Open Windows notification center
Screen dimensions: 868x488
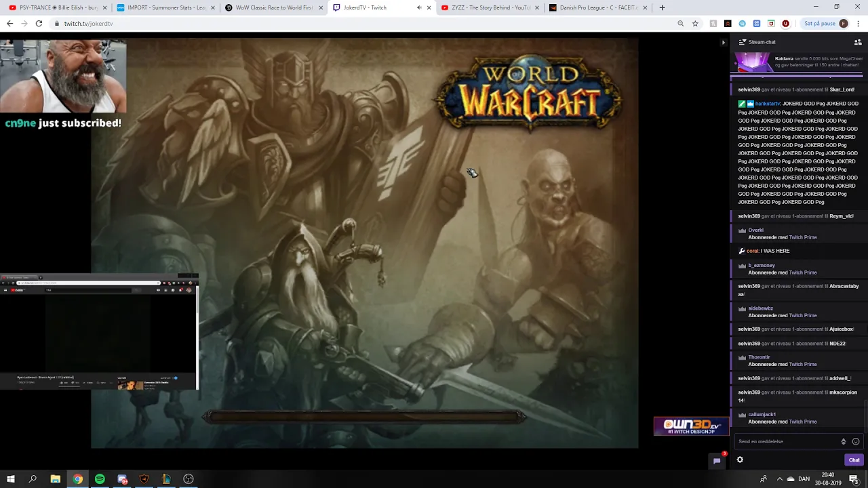[854, 479]
